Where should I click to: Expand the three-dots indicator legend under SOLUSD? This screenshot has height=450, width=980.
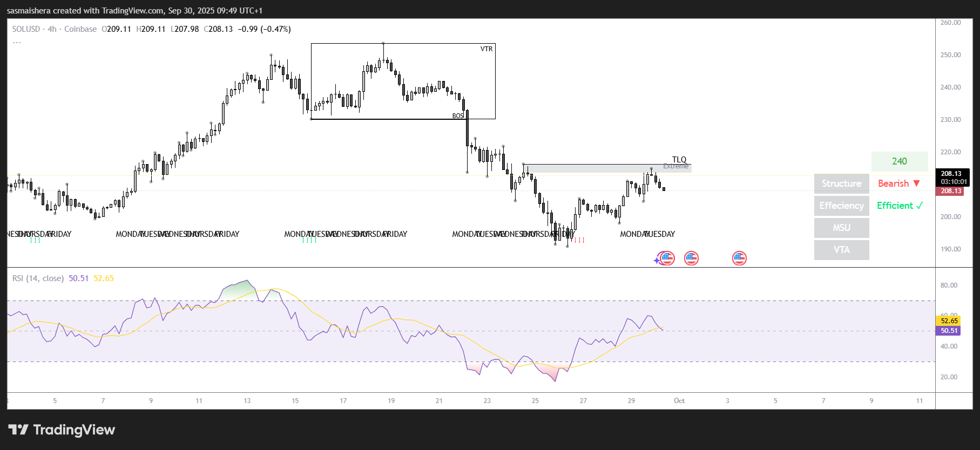pyautogui.click(x=17, y=42)
